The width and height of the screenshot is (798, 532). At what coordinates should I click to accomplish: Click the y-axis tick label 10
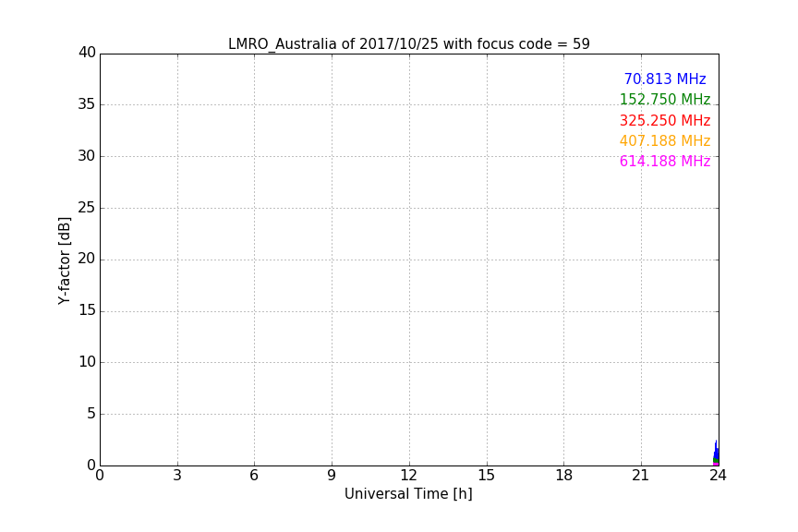87,362
